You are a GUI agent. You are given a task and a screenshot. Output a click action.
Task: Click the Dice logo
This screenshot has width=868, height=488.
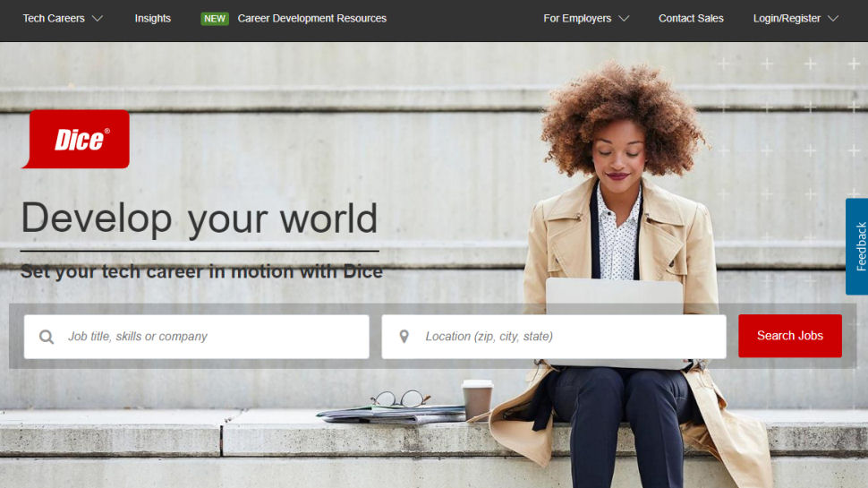coord(76,139)
